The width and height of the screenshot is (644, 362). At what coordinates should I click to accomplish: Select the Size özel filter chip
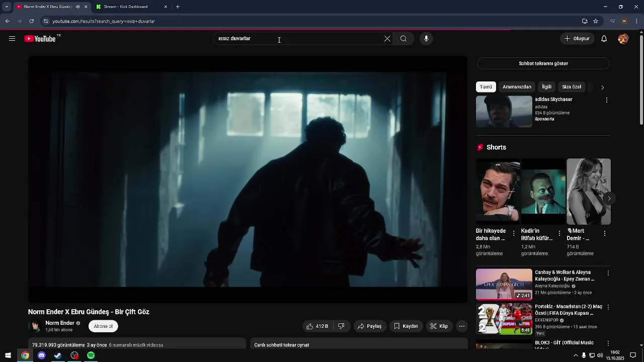pyautogui.click(x=572, y=87)
